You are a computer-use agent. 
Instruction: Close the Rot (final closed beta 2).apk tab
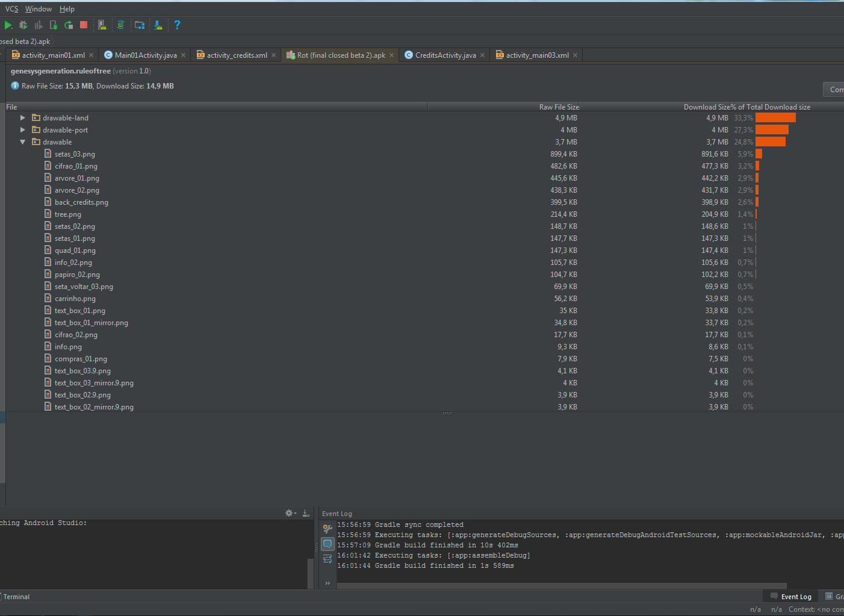[x=392, y=55]
